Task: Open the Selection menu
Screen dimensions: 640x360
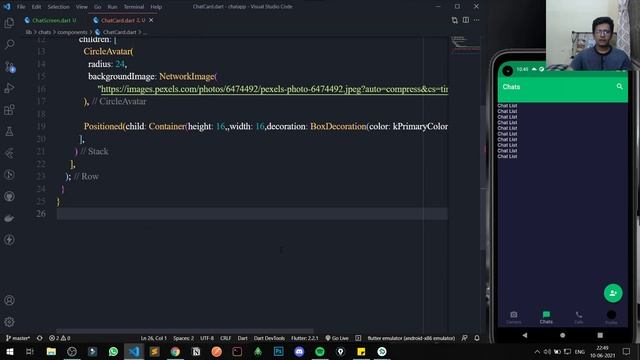Action: pos(58,7)
